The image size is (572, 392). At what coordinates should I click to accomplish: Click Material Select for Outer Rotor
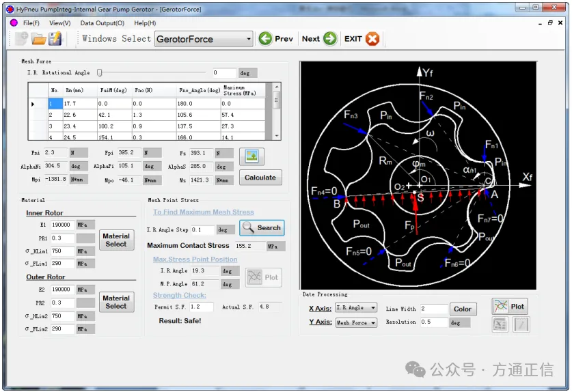[116, 302]
